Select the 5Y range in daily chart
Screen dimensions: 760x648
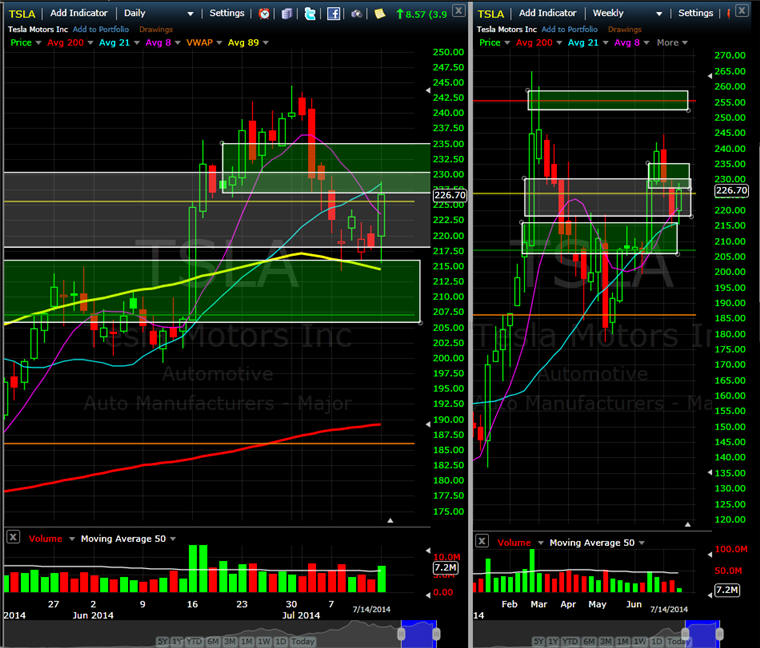click(x=162, y=642)
